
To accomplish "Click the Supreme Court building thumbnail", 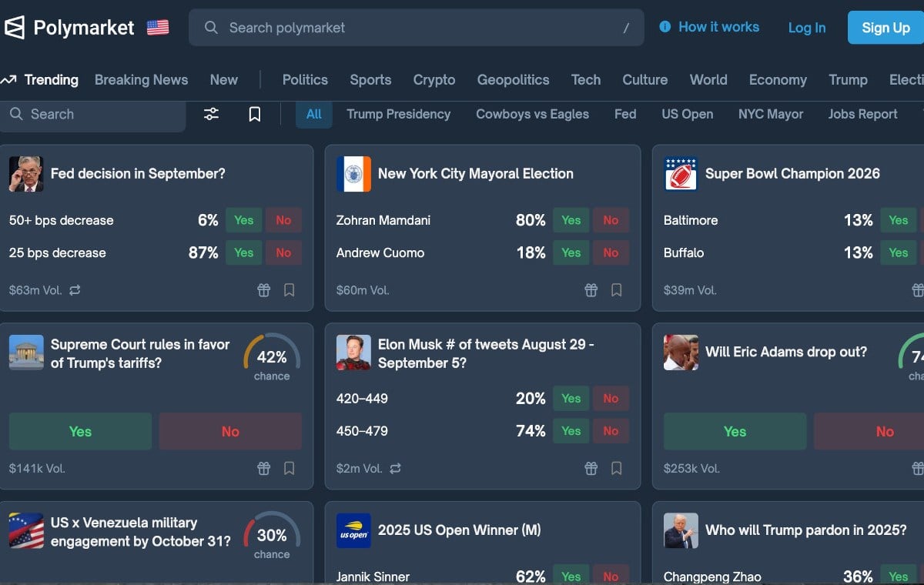I will tap(26, 353).
